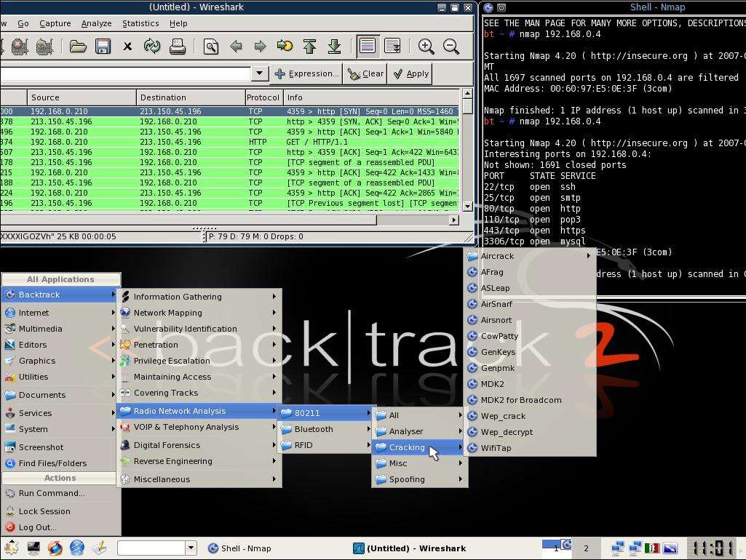The height and width of the screenshot is (560, 746).
Task: Click the Italian keyboard layout tray icon
Action: pyautogui.click(x=652, y=548)
